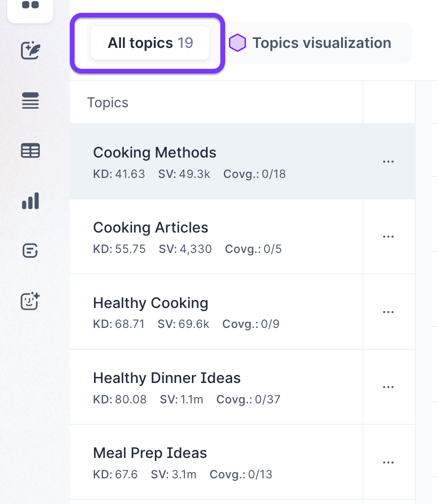
Task: Open the Cooking Methods options menu
Action: click(389, 162)
